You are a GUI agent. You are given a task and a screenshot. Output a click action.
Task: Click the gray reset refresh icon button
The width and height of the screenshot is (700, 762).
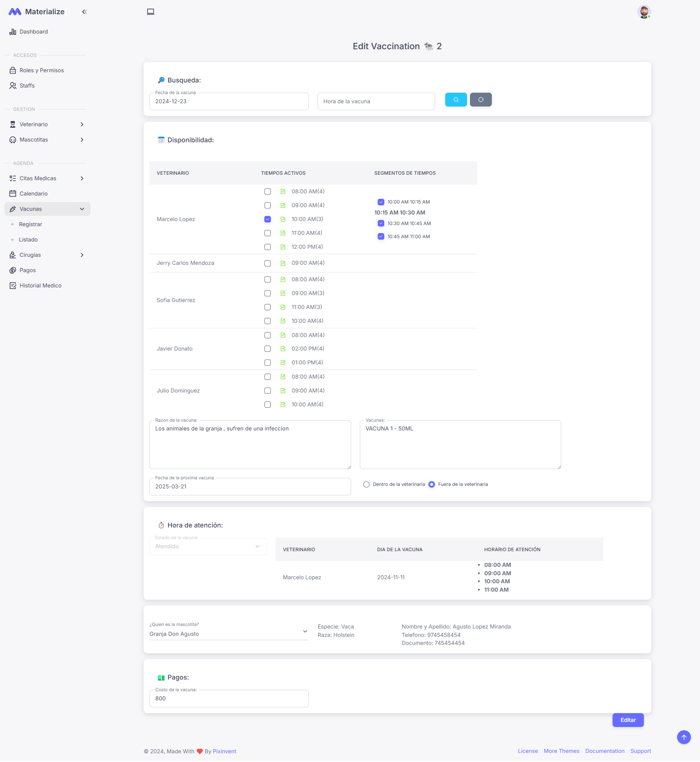pyautogui.click(x=480, y=100)
